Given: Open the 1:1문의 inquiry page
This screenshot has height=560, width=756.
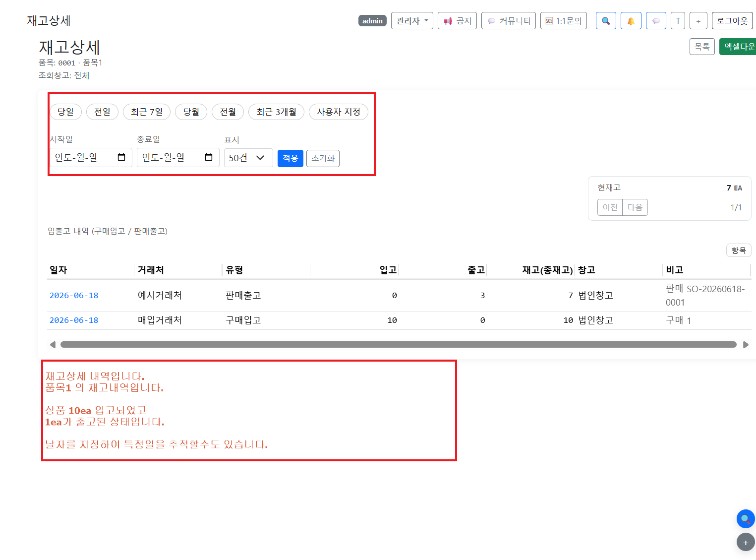Looking at the screenshot, I should pos(564,21).
